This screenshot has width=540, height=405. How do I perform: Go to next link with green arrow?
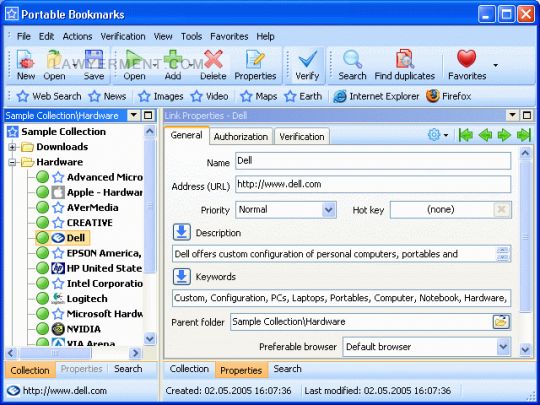tap(504, 135)
